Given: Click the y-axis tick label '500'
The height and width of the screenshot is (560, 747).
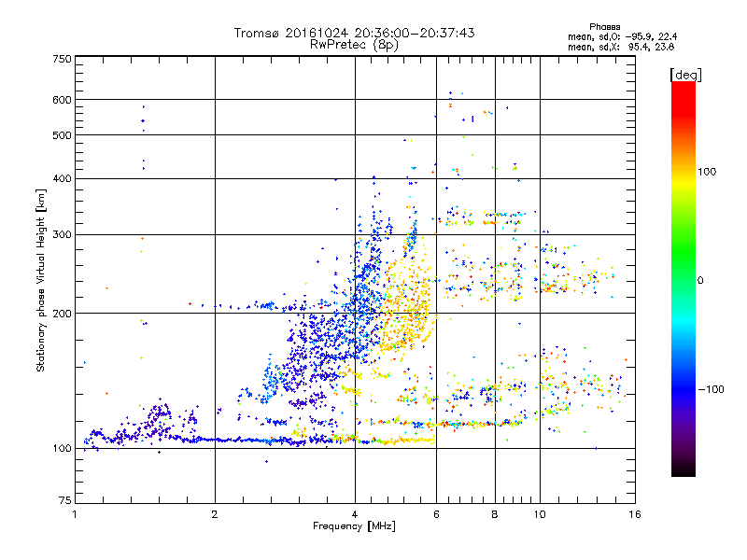Looking at the screenshot, I should (x=63, y=135).
